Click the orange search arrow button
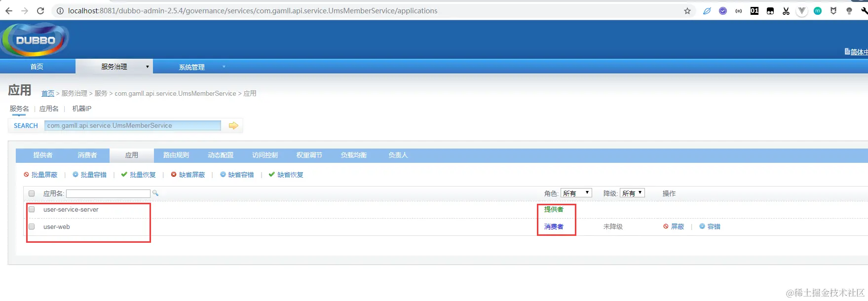 [233, 126]
